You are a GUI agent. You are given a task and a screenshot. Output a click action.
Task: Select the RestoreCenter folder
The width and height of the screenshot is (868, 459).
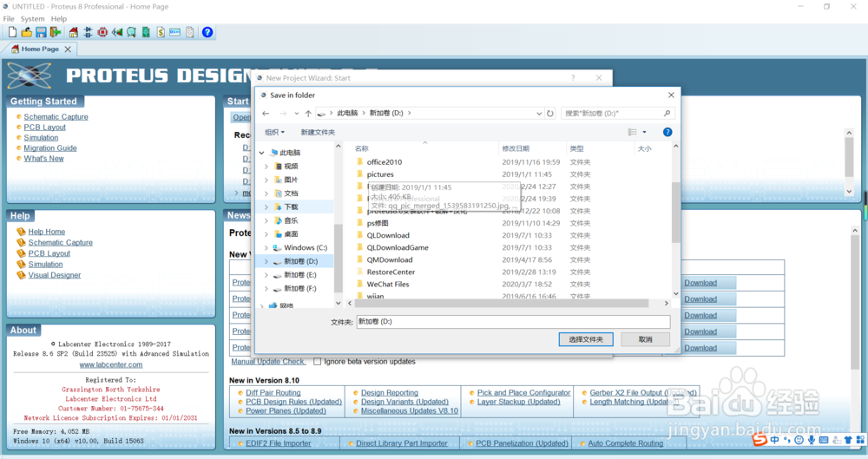click(391, 272)
